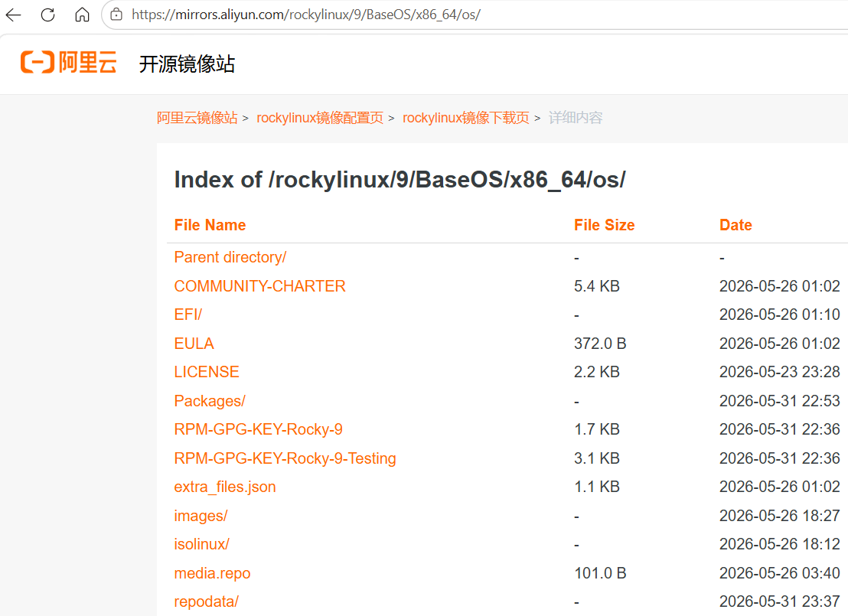Open the Packages/ directory

210,401
